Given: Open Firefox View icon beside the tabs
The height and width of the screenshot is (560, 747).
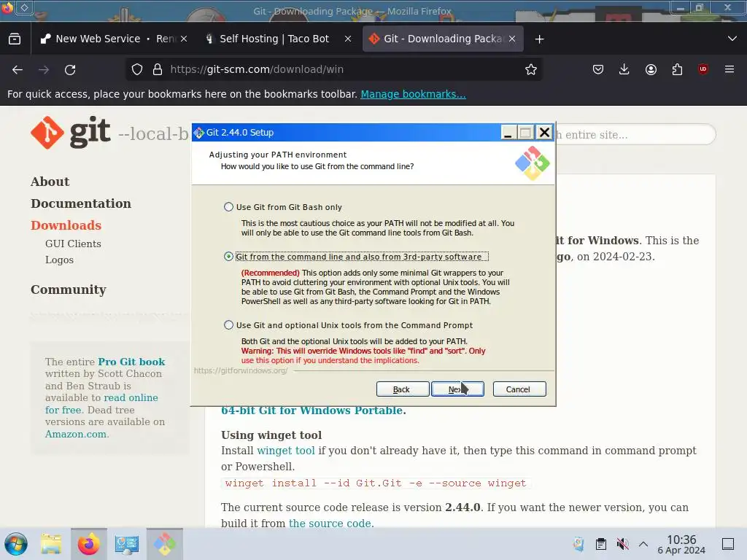Looking at the screenshot, I should [x=15, y=39].
